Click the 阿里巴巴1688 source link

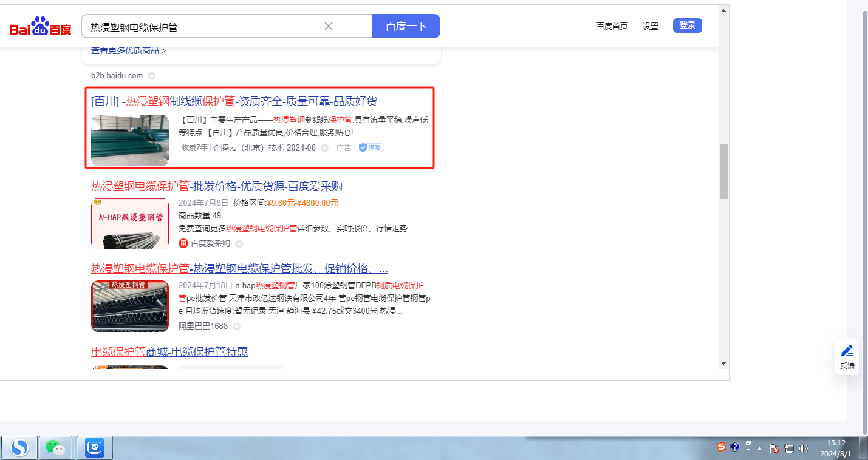pos(203,326)
